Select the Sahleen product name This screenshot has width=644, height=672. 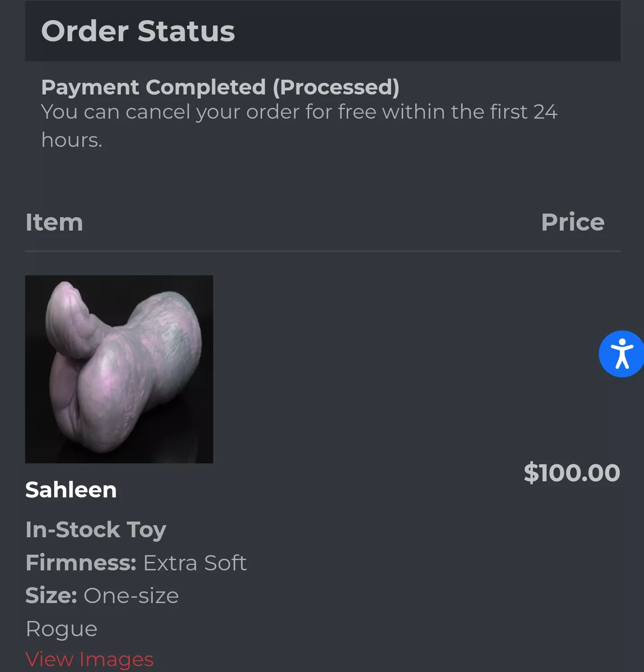click(x=71, y=489)
